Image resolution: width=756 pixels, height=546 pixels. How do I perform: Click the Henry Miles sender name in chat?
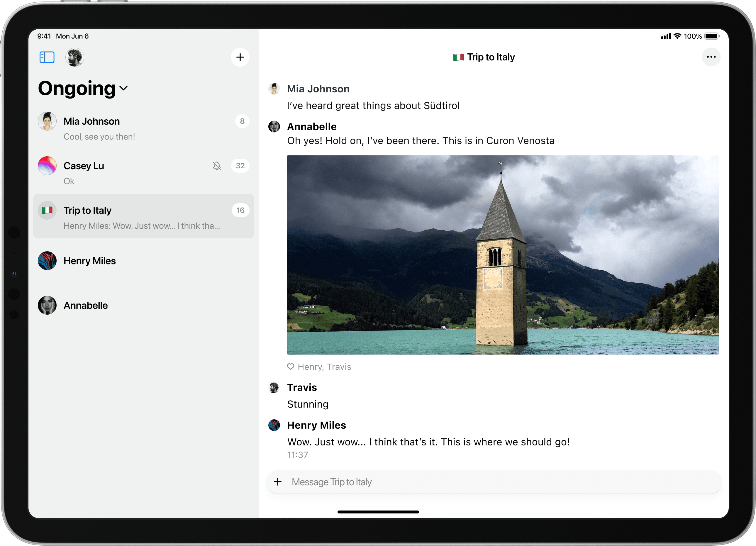pos(317,425)
